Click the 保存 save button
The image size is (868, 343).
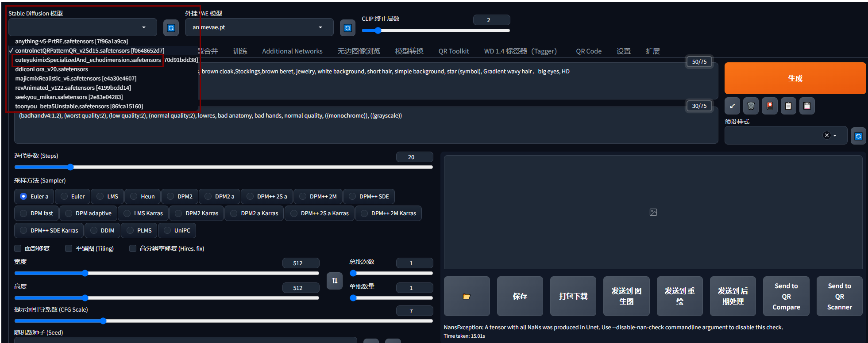click(520, 296)
